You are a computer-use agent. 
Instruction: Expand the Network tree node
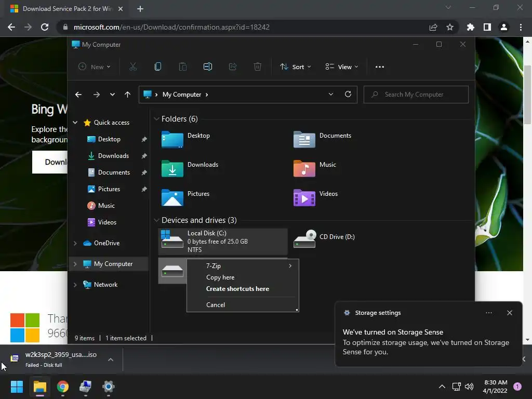point(75,285)
